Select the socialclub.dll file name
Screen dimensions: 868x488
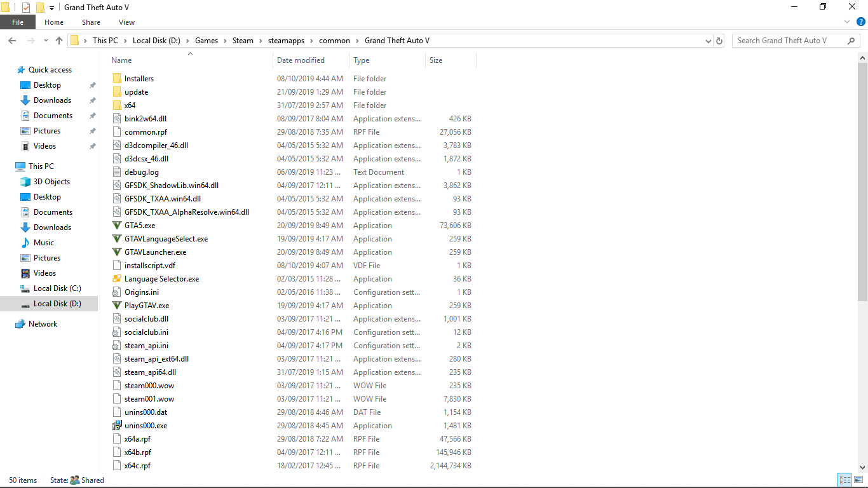pos(146,319)
